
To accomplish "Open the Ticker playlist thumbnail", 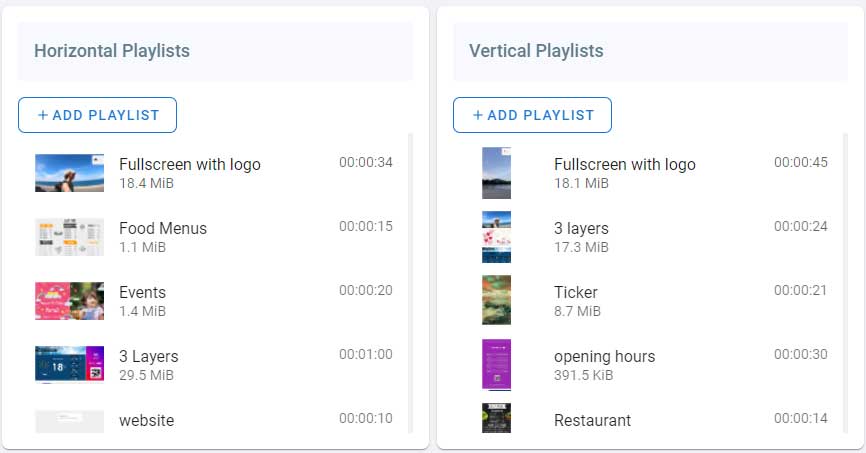I will pos(496,301).
